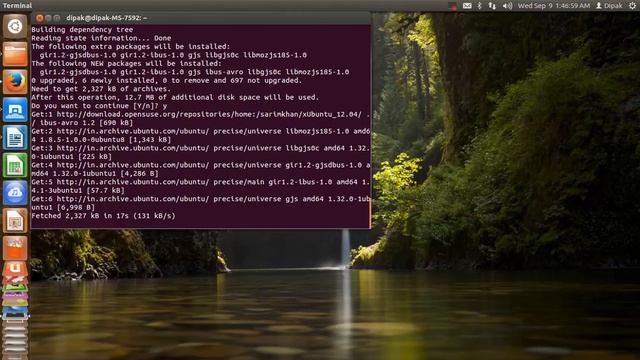640x360 pixels.
Task: Launch the Maxthon browser icon in launcher
Action: click(15, 110)
